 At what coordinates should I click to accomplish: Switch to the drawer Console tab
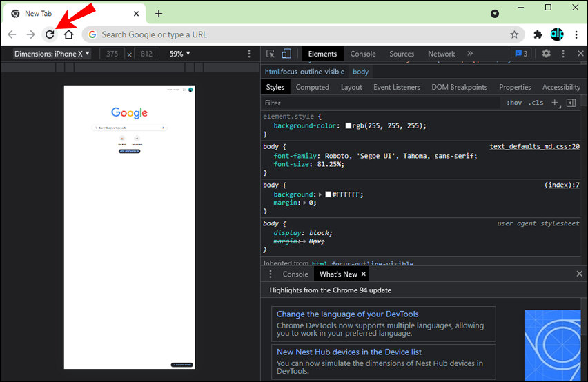pyautogui.click(x=295, y=274)
